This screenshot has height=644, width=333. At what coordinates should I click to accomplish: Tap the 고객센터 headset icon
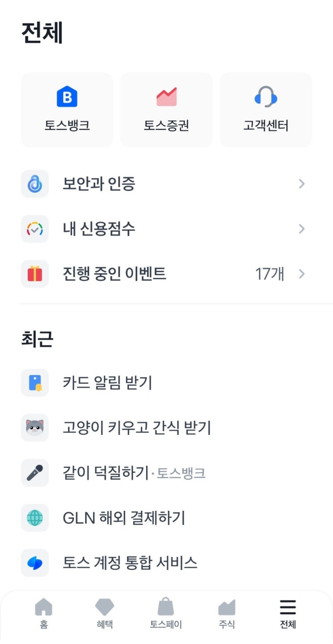pos(266,96)
